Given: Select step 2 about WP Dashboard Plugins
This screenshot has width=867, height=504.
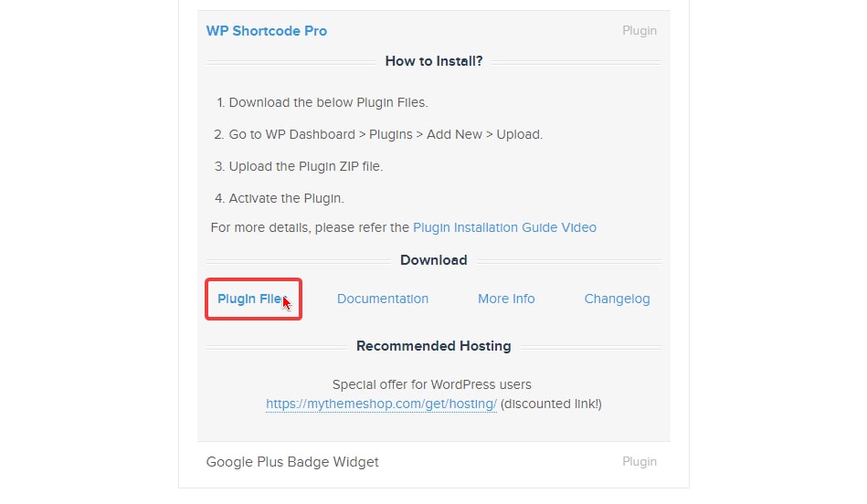Looking at the screenshot, I should pos(378,135).
